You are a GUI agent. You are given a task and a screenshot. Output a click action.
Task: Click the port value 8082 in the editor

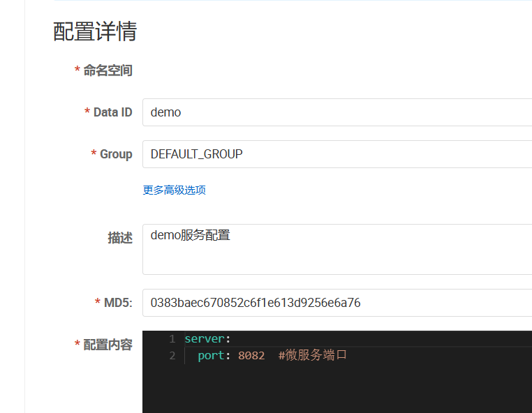(x=251, y=355)
